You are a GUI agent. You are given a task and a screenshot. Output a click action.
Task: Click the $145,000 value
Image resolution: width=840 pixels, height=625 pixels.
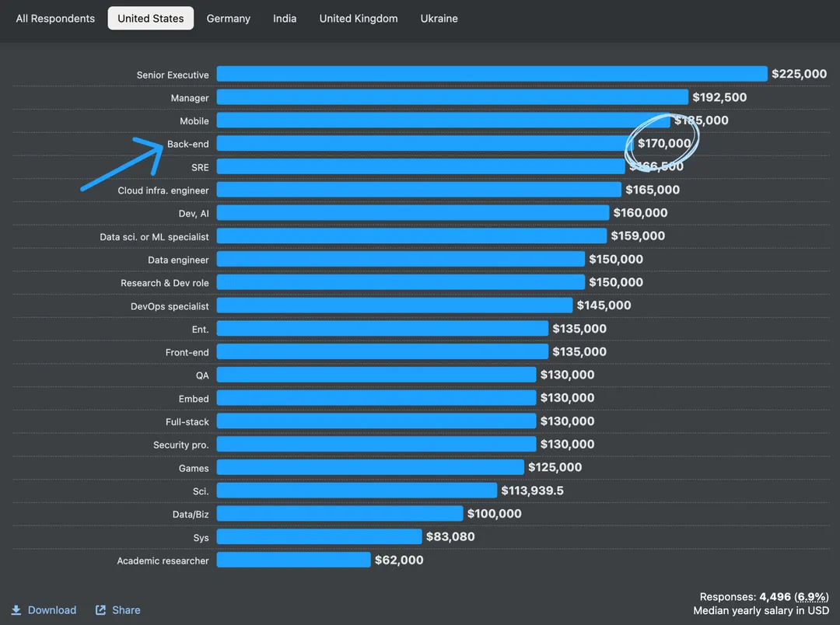[x=604, y=306]
